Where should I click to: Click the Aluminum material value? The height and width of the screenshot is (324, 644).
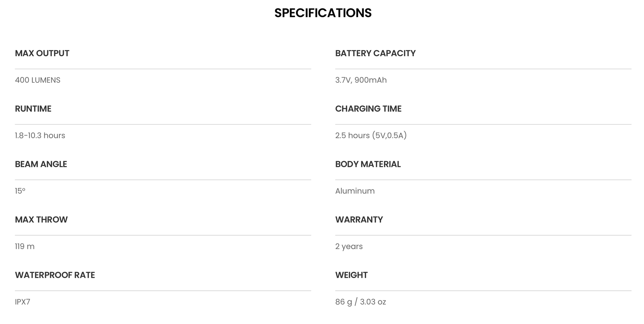[x=355, y=191]
